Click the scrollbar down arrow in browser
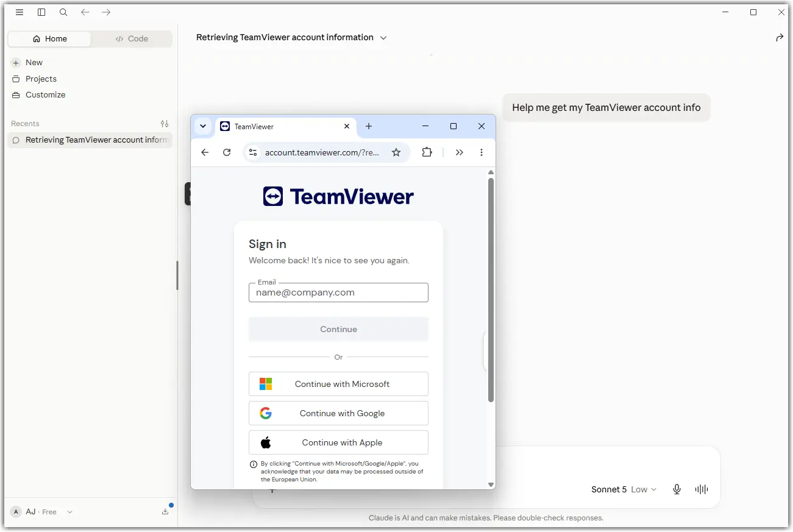The height and width of the screenshot is (532, 793). 491,484
